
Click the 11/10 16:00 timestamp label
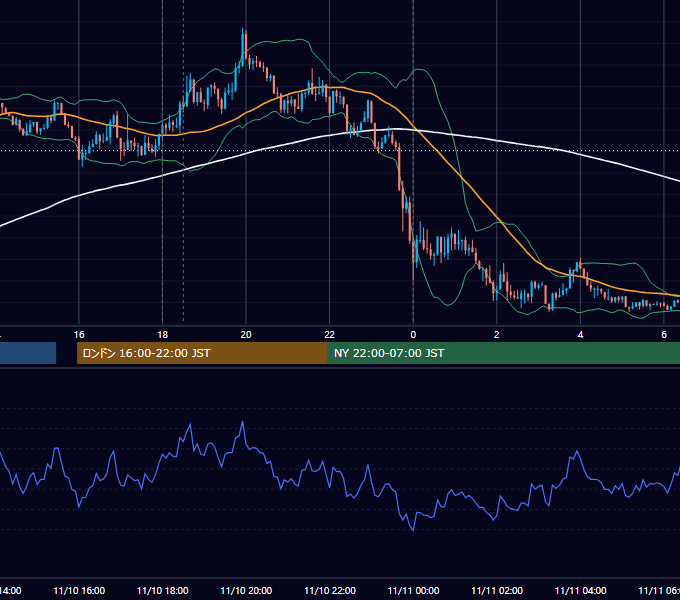(79, 590)
